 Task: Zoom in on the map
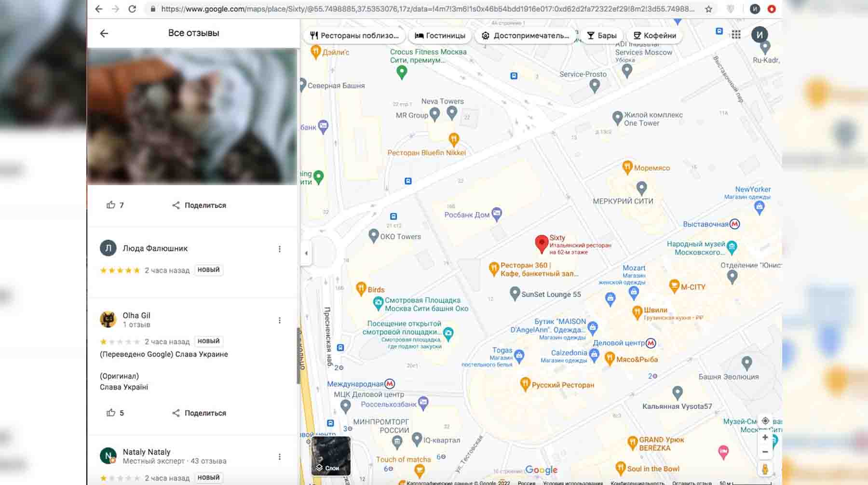pyautogui.click(x=765, y=437)
